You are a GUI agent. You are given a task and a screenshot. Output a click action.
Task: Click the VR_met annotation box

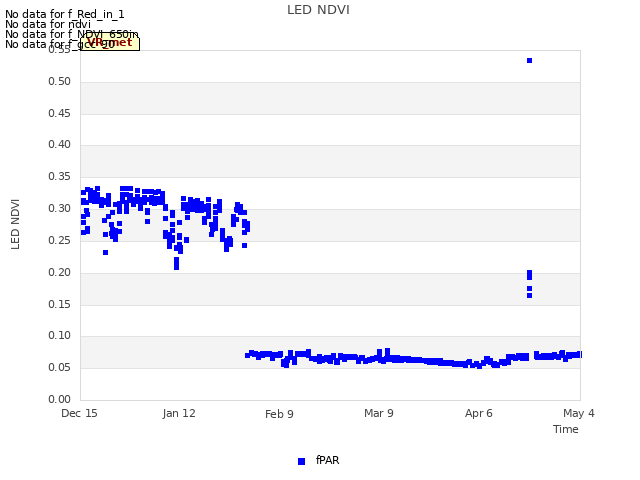110,43
